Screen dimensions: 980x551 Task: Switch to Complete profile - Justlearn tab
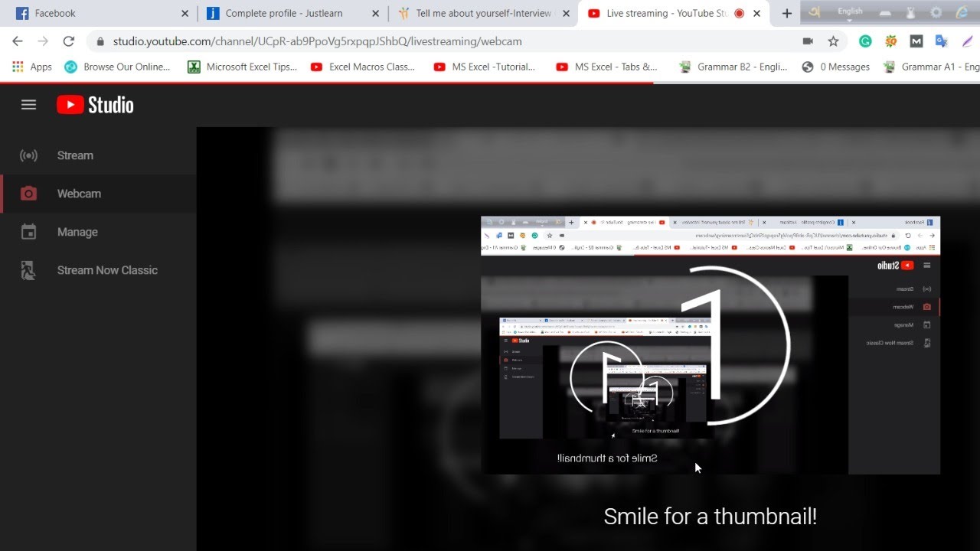pyautogui.click(x=291, y=14)
